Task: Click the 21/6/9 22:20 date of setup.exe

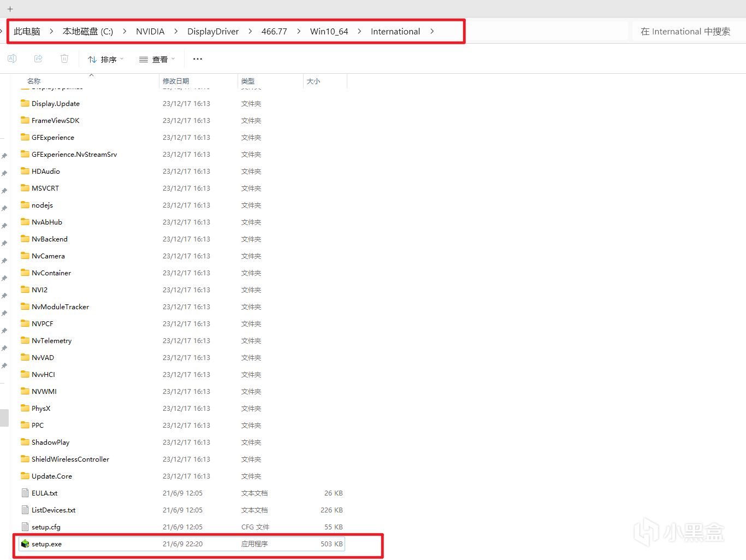Action: pos(182,544)
